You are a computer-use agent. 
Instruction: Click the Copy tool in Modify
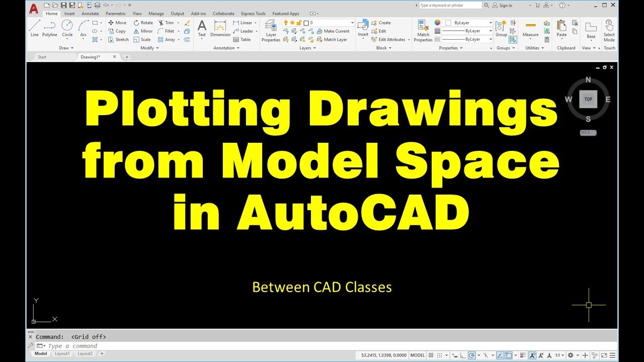tap(117, 31)
